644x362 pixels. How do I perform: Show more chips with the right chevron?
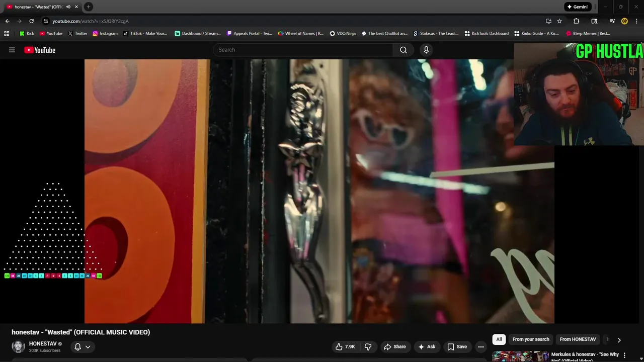(619, 340)
